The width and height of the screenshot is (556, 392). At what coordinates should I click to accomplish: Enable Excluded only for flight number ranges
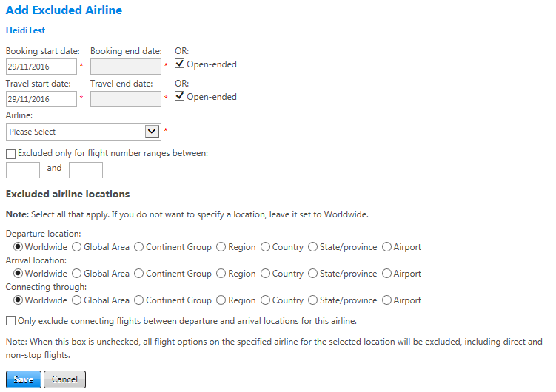(x=10, y=154)
